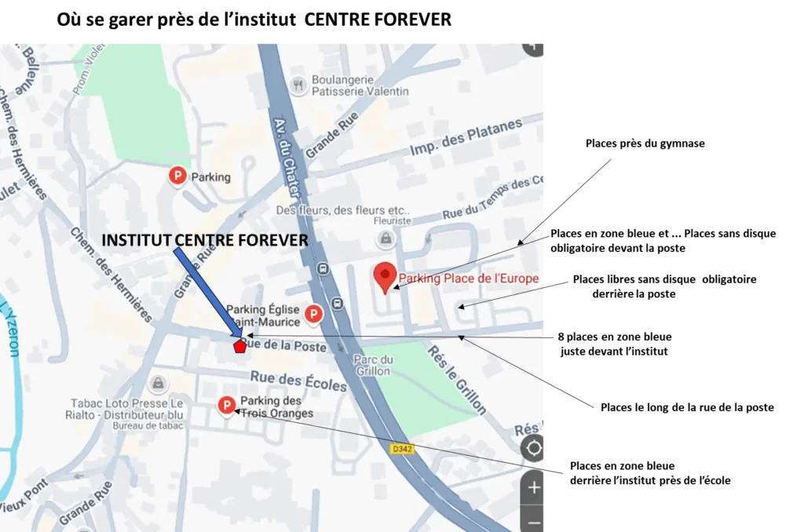Click the upper bus stop icon on Av. du Chater
Image resolution: width=804 pixels, height=532 pixels.
tap(323, 268)
